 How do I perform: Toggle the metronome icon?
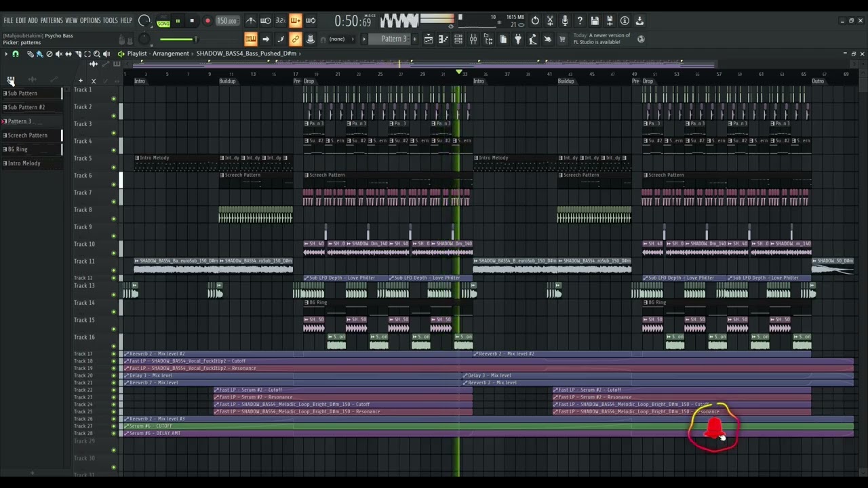pyautogui.click(x=251, y=20)
